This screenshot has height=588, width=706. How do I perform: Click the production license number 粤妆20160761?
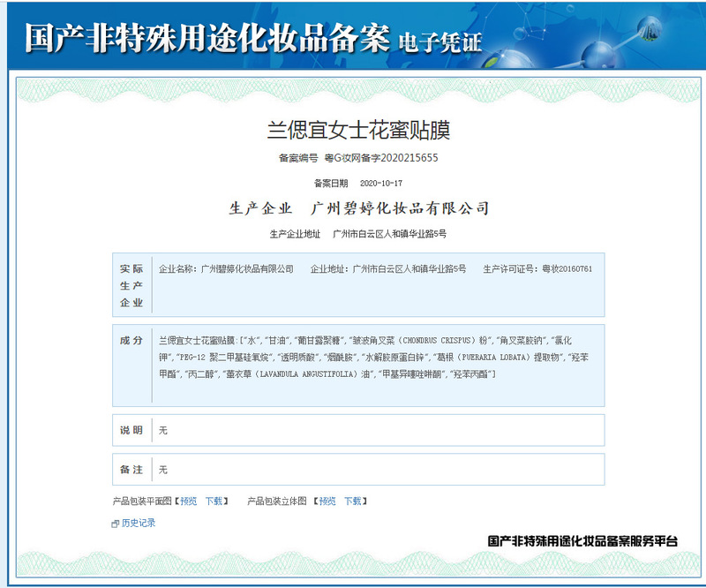[567, 269]
